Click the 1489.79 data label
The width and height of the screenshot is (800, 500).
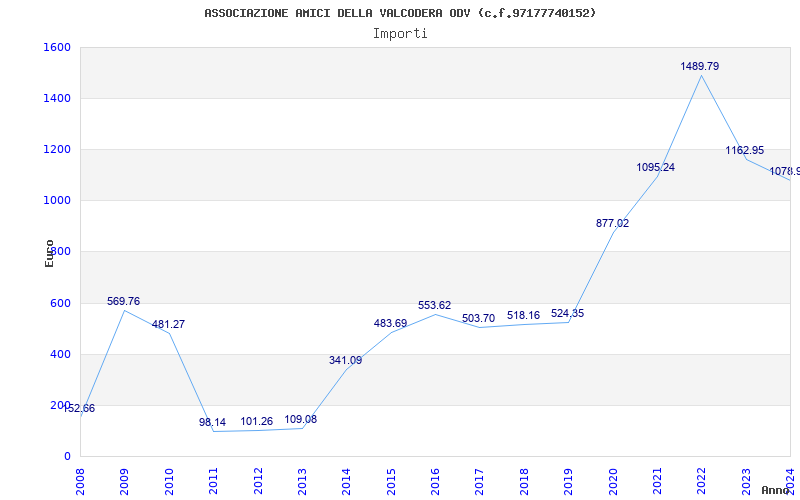(699, 66)
